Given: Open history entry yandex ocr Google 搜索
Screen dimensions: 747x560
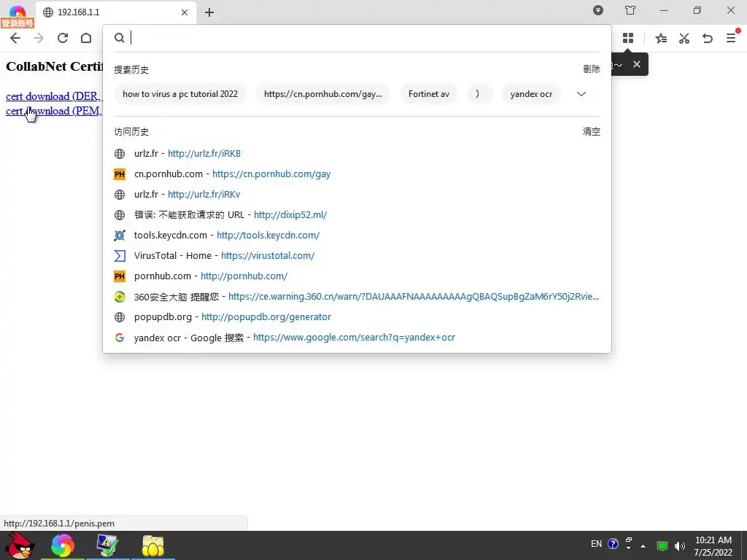Looking at the screenshot, I should pyautogui.click(x=357, y=338).
